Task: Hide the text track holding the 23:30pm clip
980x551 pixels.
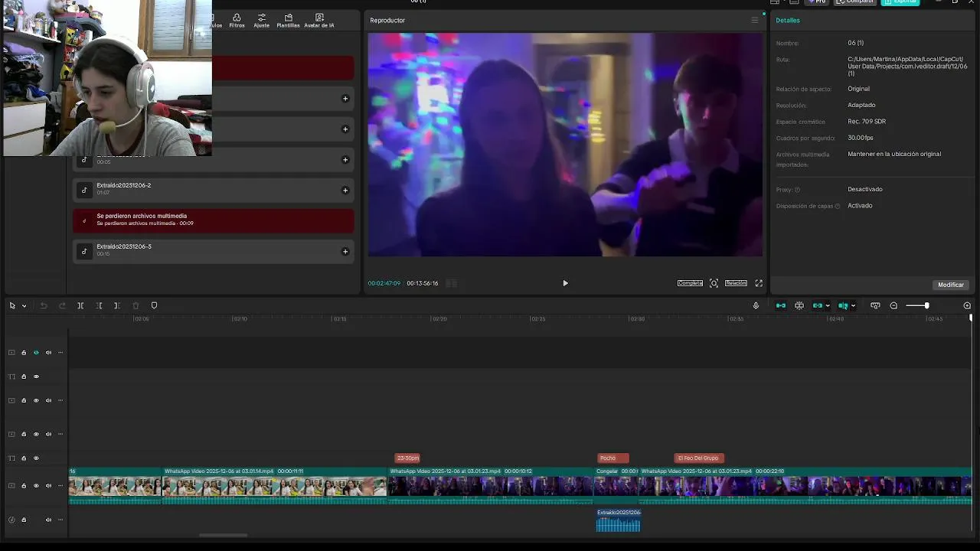Action: [x=36, y=458]
